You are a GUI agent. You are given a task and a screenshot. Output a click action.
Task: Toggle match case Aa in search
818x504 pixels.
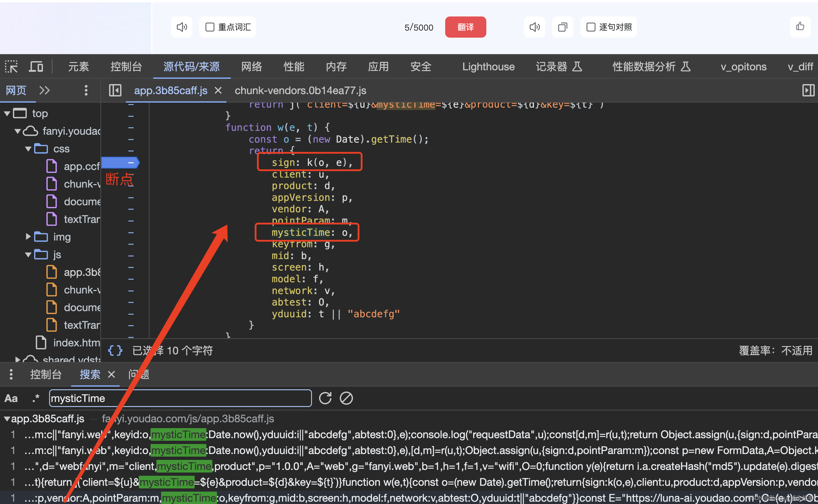[11, 398]
